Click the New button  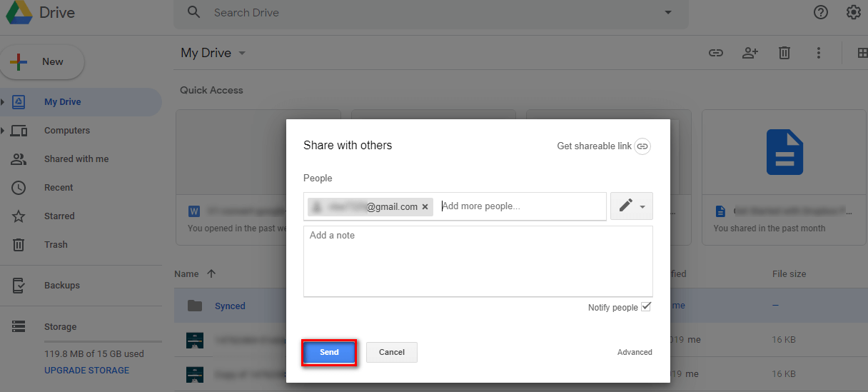point(42,61)
